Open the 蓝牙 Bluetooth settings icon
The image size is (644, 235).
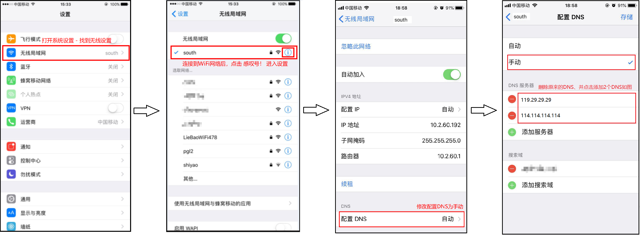click(x=11, y=67)
